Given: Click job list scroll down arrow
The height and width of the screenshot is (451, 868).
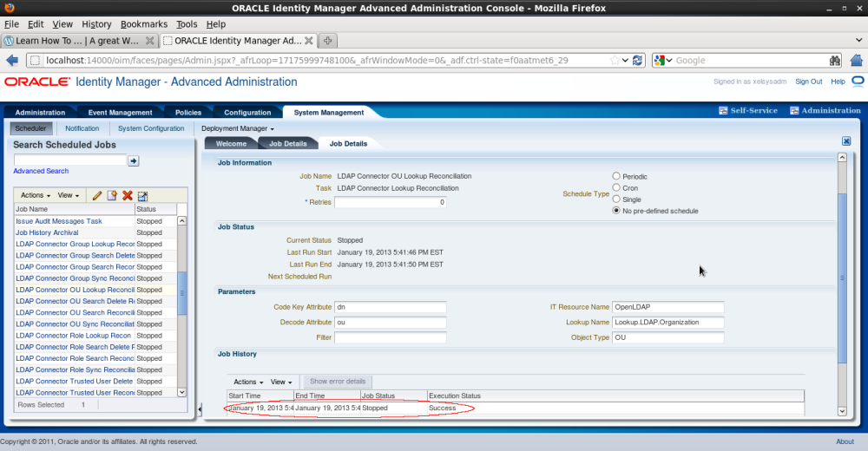Looking at the screenshot, I should [181, 392].
